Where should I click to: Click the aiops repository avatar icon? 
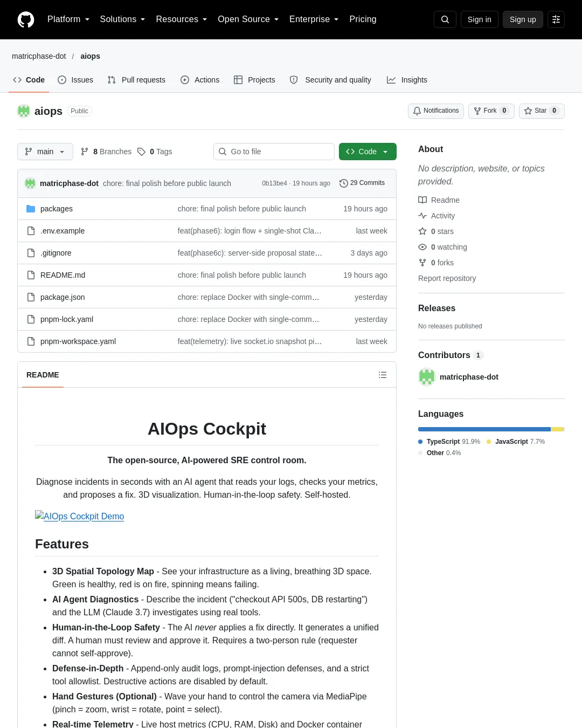coord(24,111)
